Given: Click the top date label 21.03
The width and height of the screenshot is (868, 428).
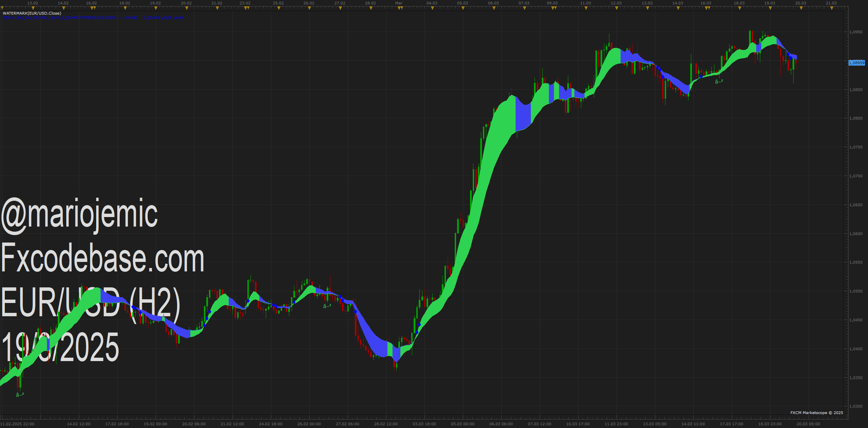Looking at the screenshot, I should 831,3.
